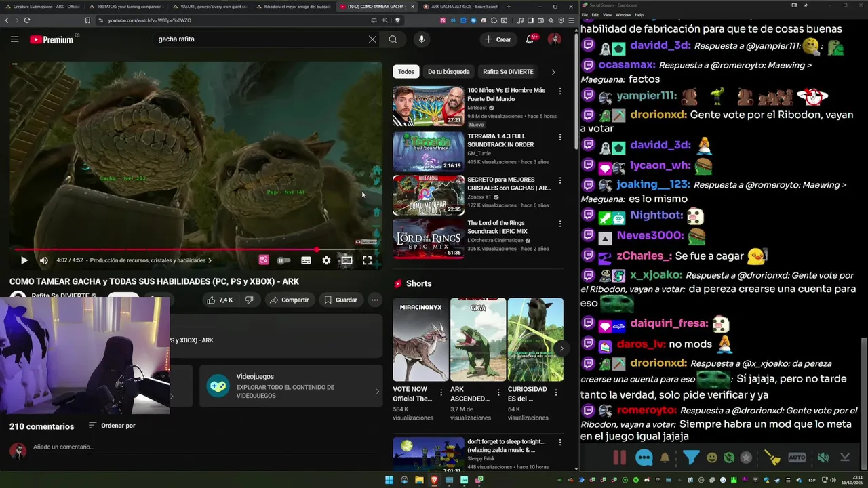Image resolution: width=868 pixels, height=488 pixels.
Task: Dislike the video
Action: [249, 300]
